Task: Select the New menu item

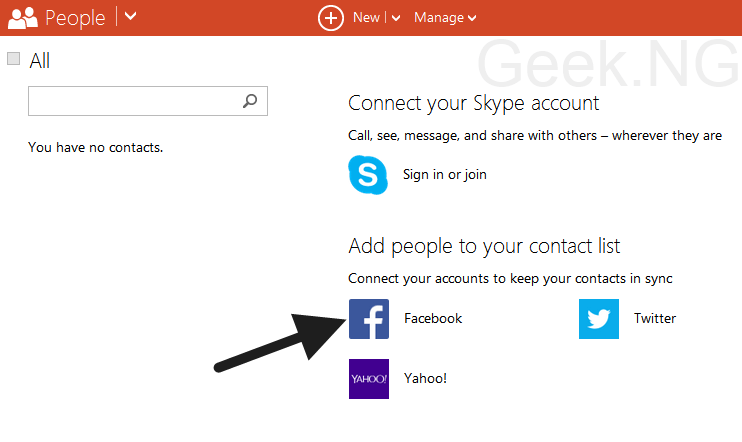Action: click(x=366, y=18)
